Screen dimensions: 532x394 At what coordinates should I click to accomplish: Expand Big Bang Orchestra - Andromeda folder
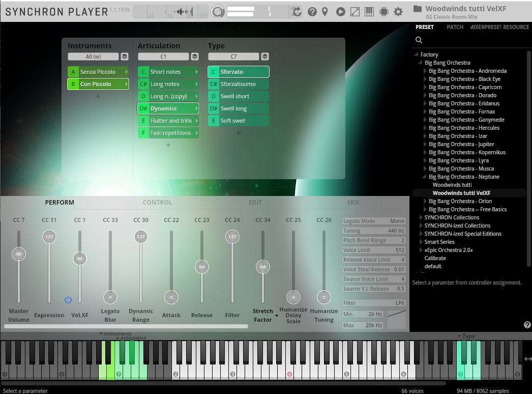click(425, 71)
